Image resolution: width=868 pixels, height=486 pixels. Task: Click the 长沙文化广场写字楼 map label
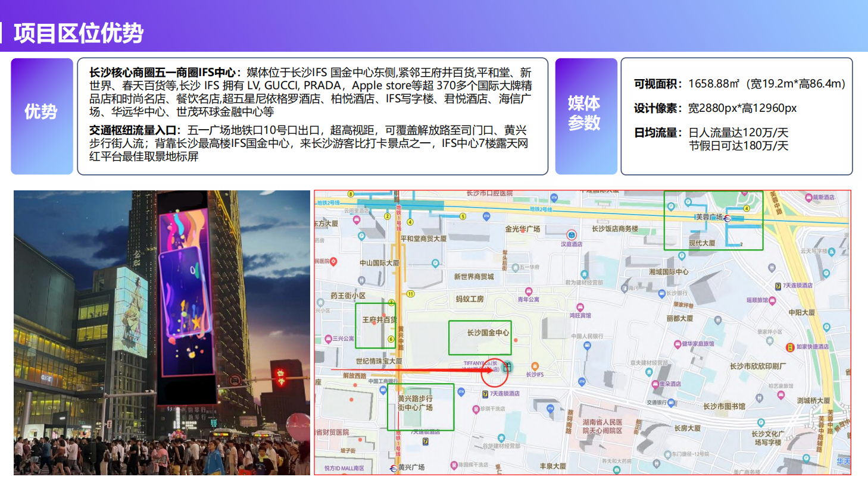click(768, 438)
